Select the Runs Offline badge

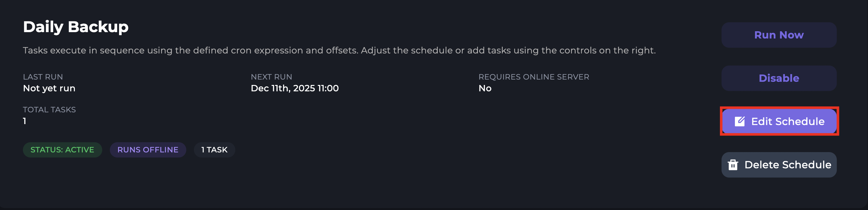point(148,150)
